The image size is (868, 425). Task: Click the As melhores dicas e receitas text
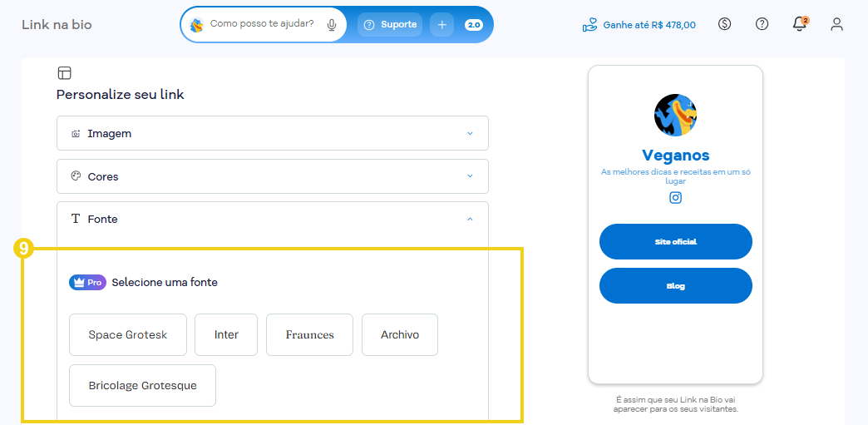675,176
